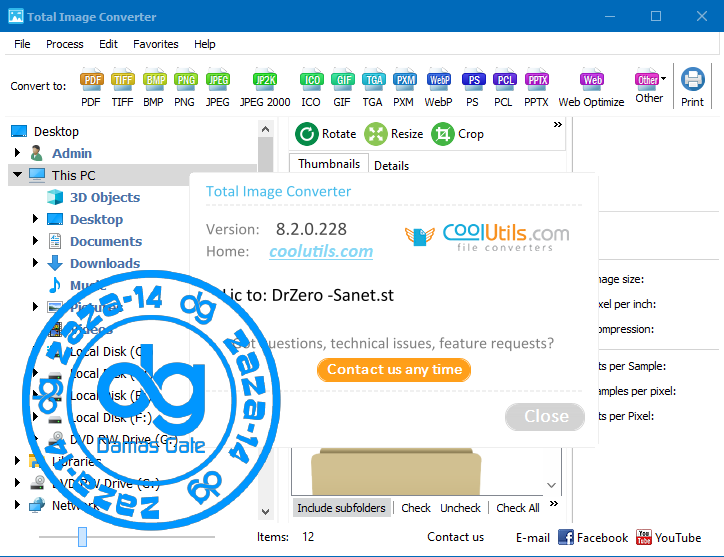This screenshot has height=557, width=724.
Task: Expand the Network tree node
Action: click(18, 504)
